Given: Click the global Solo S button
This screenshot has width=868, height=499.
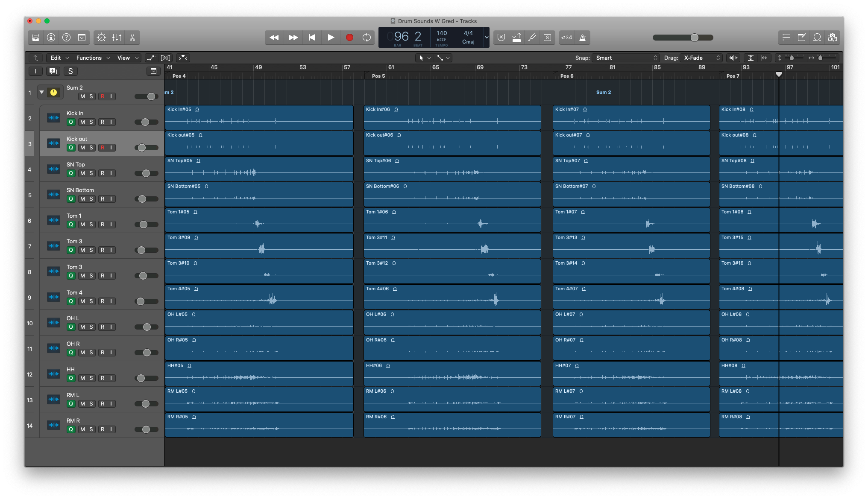Looking at the screenshot, I should pos(70,71).
